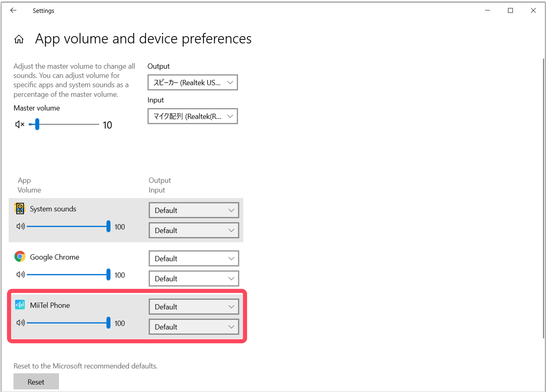Image resolution: width=546 pixels, height=392 pixels.
Task: Click the System sounds label
Action: click(x=53, y=209)
